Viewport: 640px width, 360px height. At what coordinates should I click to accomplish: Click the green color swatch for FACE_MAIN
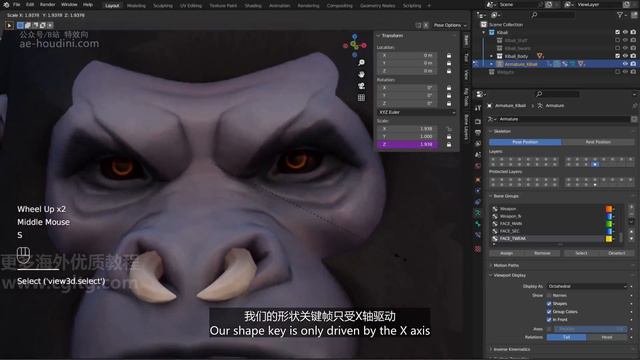tap(609, 224)
